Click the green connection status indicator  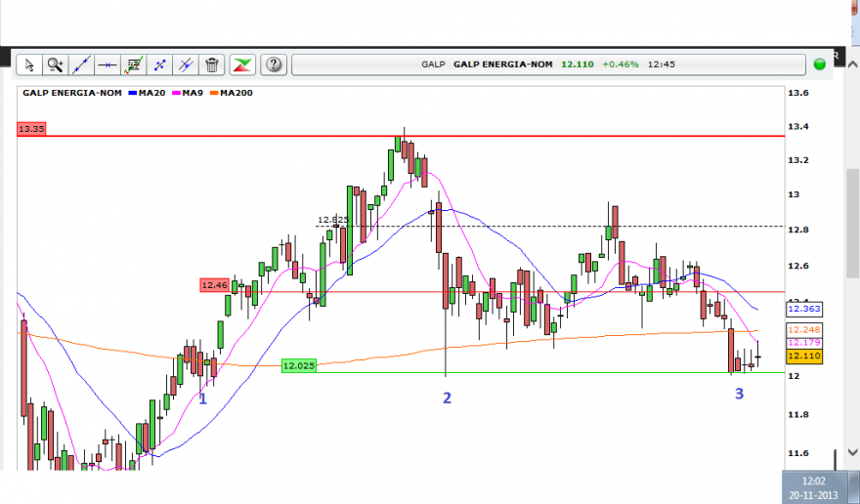819,64
